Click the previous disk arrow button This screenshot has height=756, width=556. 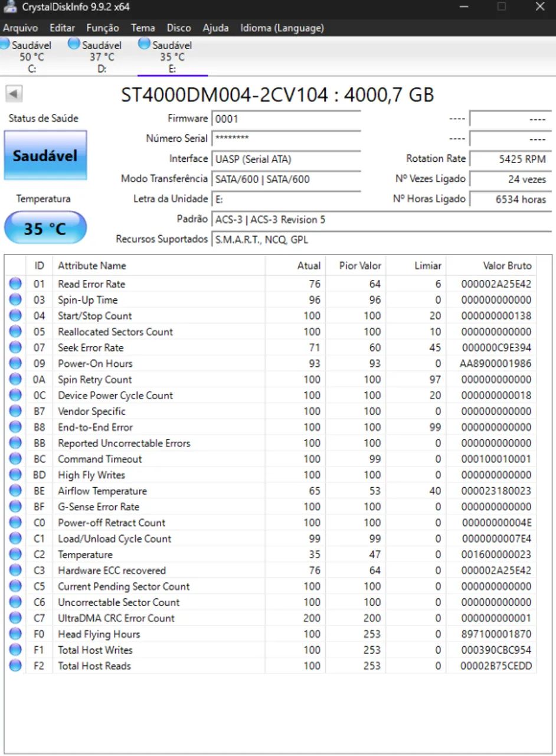tap(14, 93)
